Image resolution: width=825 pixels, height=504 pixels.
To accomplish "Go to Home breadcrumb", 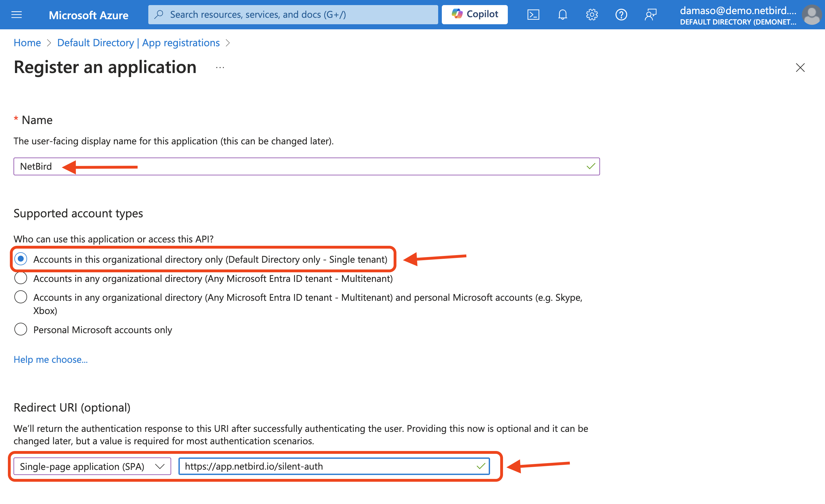I will coord(27,43).
